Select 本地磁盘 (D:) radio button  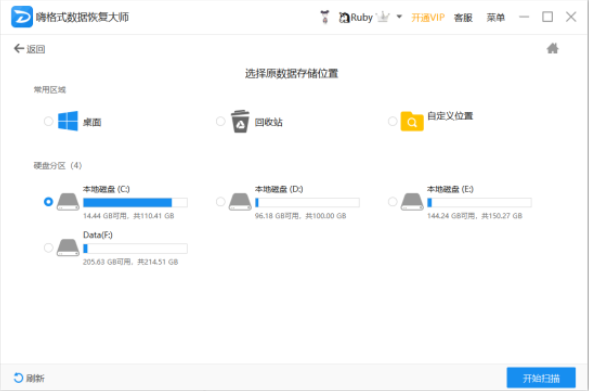(220, 202)
